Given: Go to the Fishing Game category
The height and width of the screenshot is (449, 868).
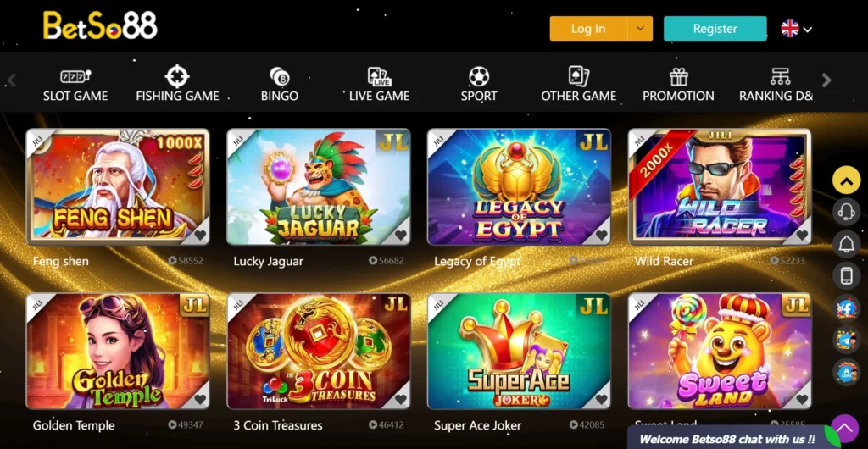Looking at the screenshot, I should click(x=177, y=85).
